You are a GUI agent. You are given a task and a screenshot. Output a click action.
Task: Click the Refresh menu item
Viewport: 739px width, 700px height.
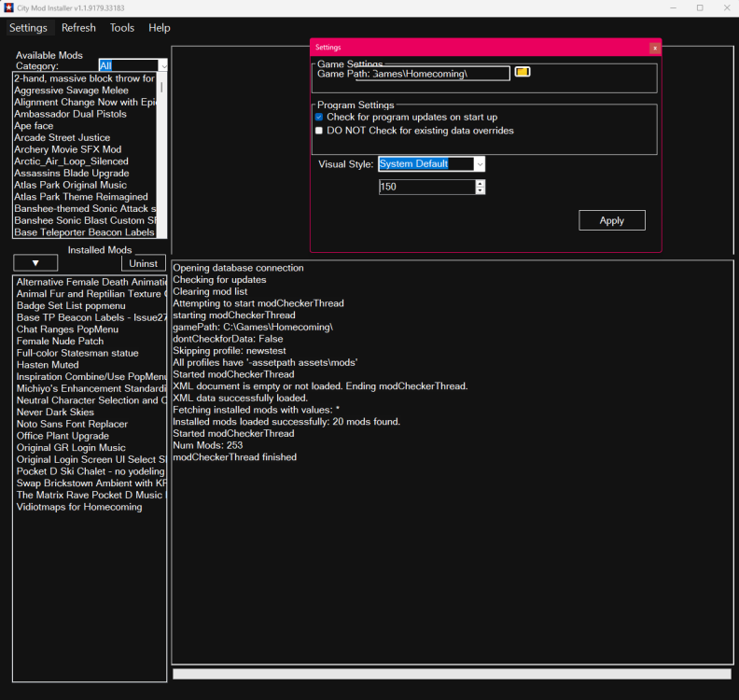[x=78, y=28]
